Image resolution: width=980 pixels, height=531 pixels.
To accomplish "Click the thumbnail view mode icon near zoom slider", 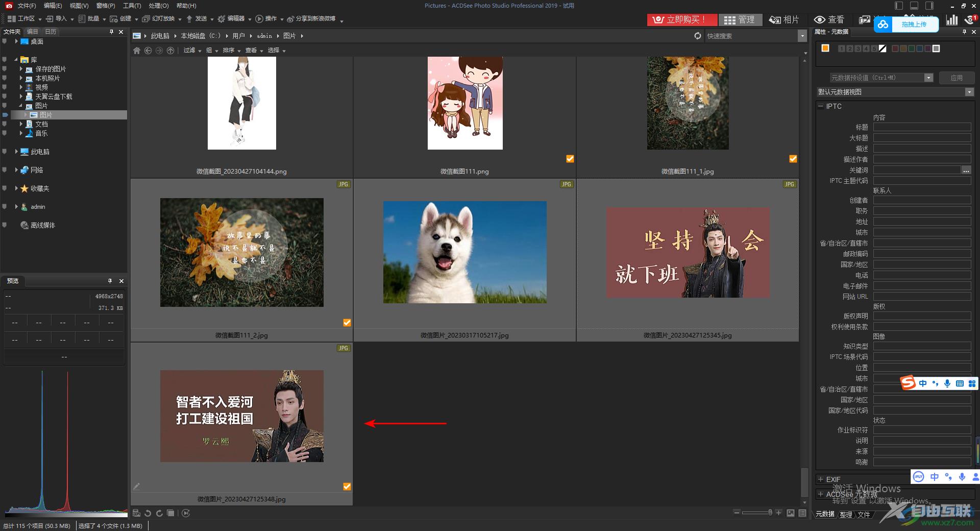I will (x=791, y=513).
